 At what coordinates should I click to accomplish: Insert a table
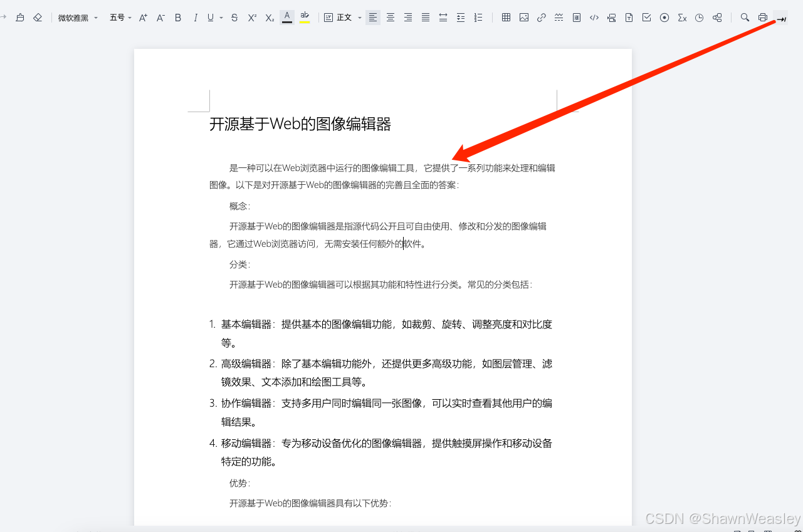506,18
